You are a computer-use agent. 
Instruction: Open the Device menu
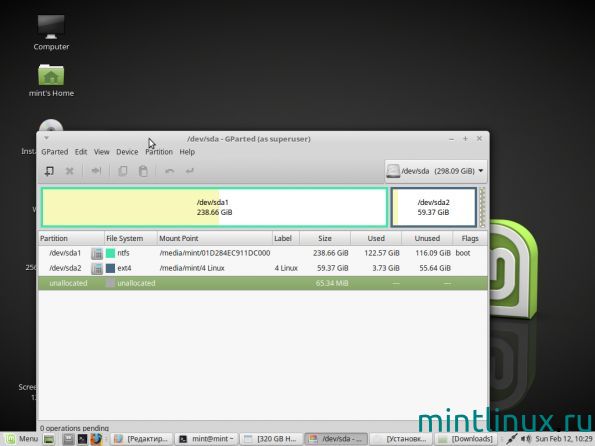point(127,152)
